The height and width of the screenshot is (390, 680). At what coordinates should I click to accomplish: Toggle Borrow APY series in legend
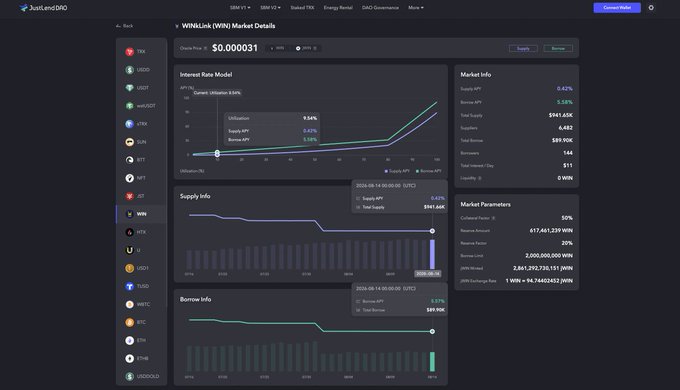(x=428, y=171)
